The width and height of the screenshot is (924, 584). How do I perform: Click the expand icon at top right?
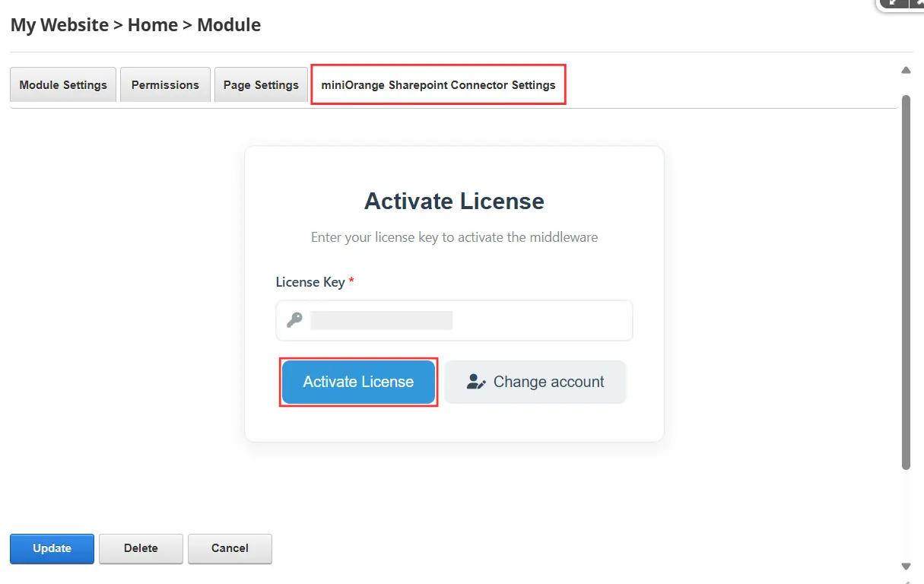click(x=894, y=3)
